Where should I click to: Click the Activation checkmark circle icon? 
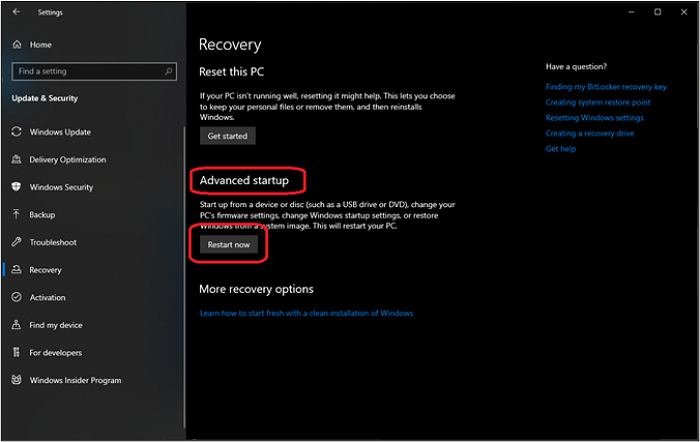point(17,297)
